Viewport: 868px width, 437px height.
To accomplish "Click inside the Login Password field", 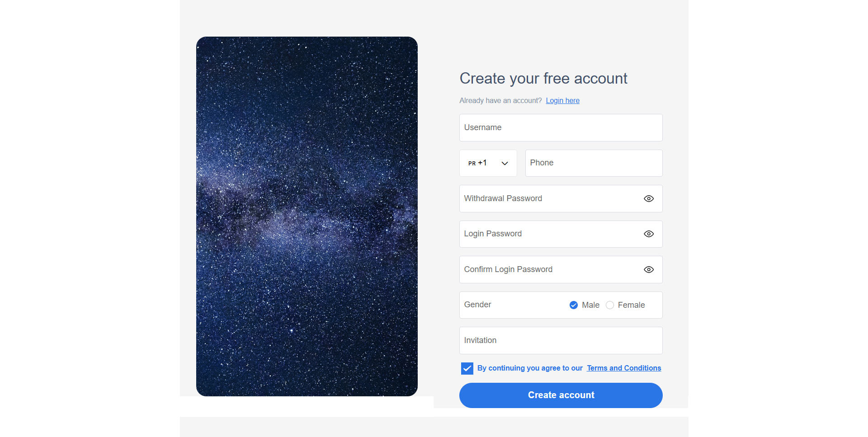I will pos(549,234).
